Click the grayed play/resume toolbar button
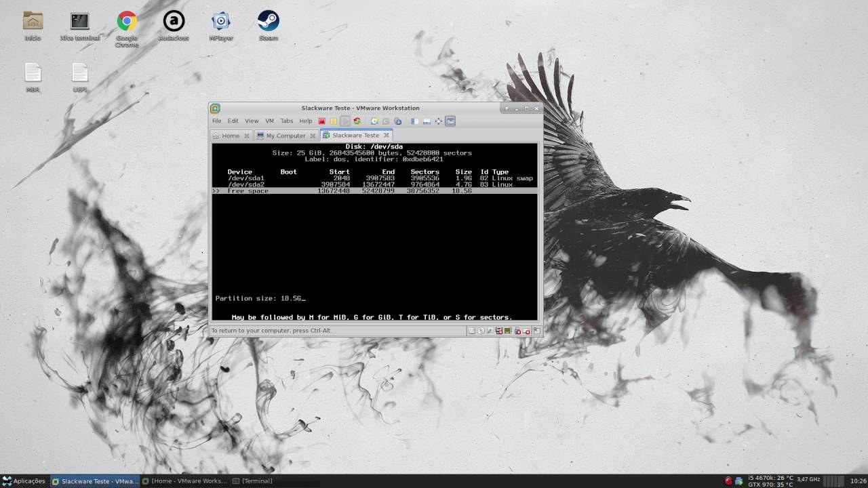 coord(345,121)
